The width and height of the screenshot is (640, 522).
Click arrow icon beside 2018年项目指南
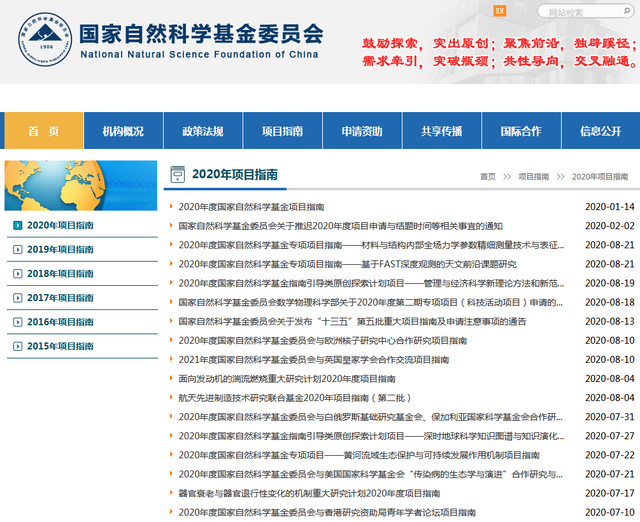tap(18, 273)
